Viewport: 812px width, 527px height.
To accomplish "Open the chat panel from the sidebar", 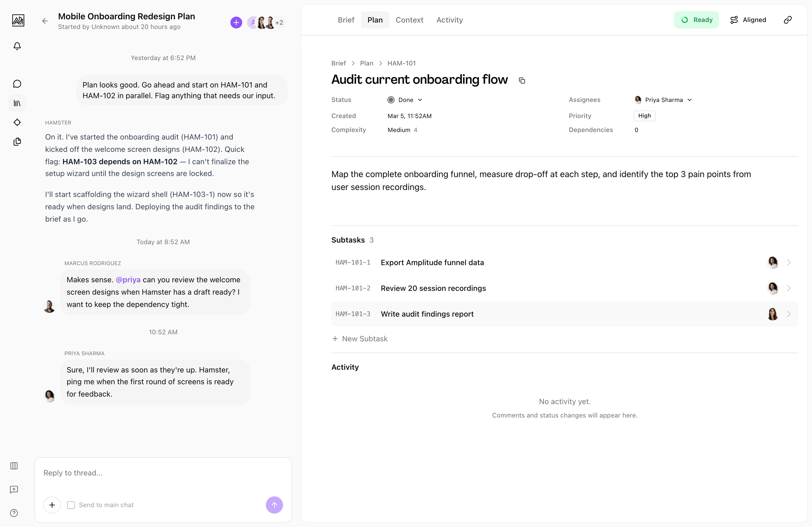I will [17, 83].
